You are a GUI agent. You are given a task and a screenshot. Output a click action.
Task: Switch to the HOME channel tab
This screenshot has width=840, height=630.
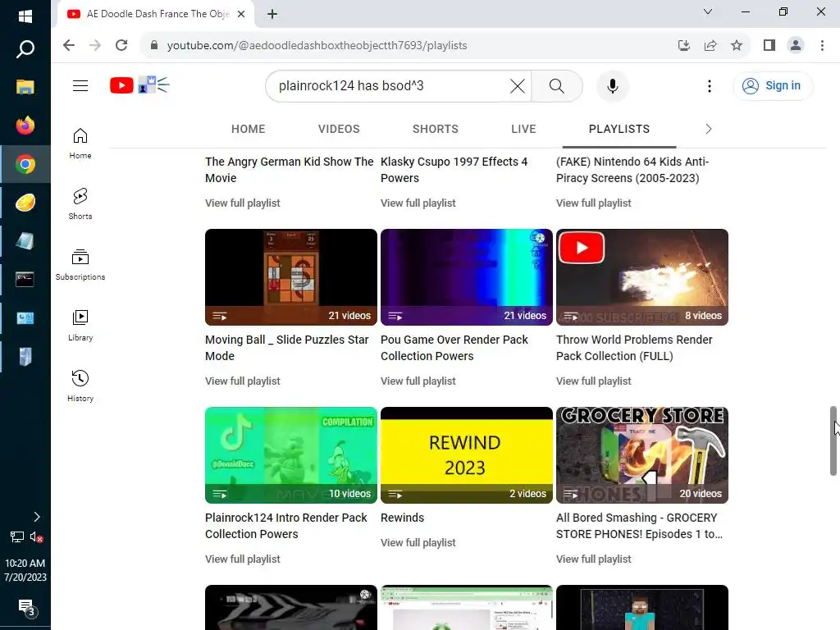point(248,129)
